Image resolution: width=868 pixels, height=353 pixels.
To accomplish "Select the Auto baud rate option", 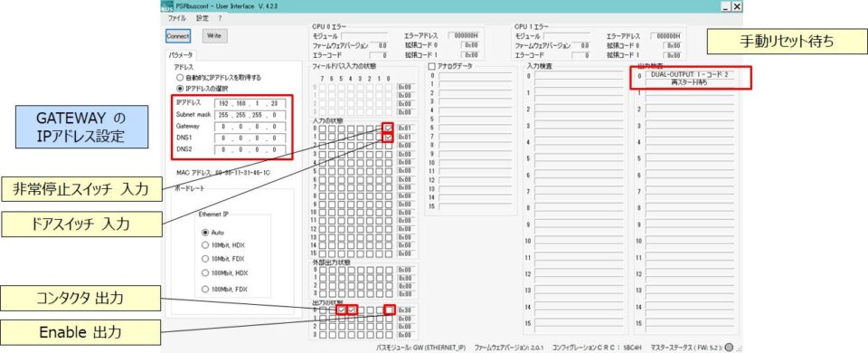I will coord(205,233).
